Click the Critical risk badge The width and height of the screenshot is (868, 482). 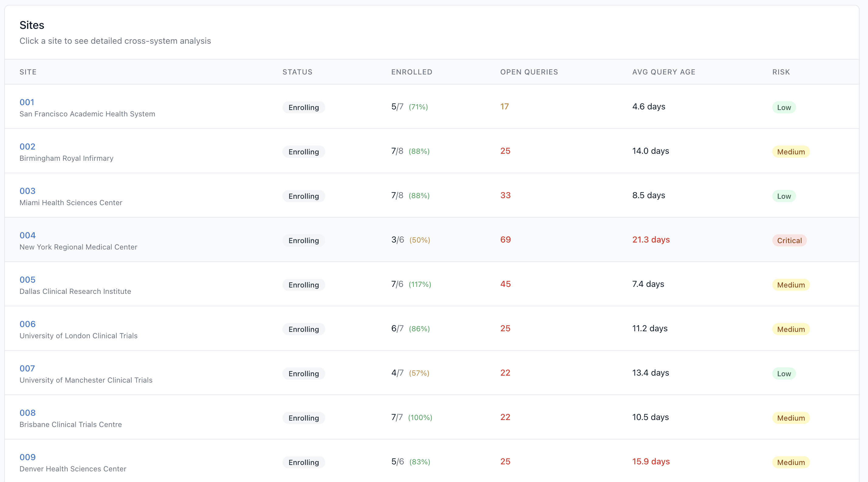789,241
